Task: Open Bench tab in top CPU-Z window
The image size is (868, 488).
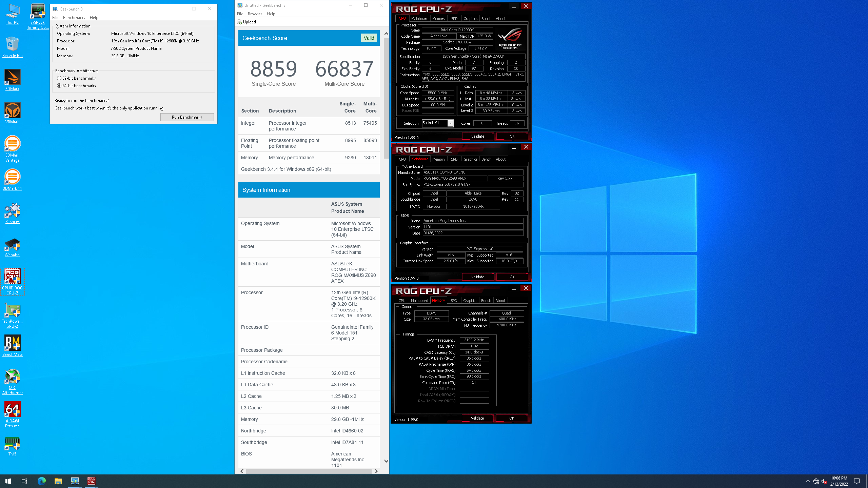Action: pos(486,19)
